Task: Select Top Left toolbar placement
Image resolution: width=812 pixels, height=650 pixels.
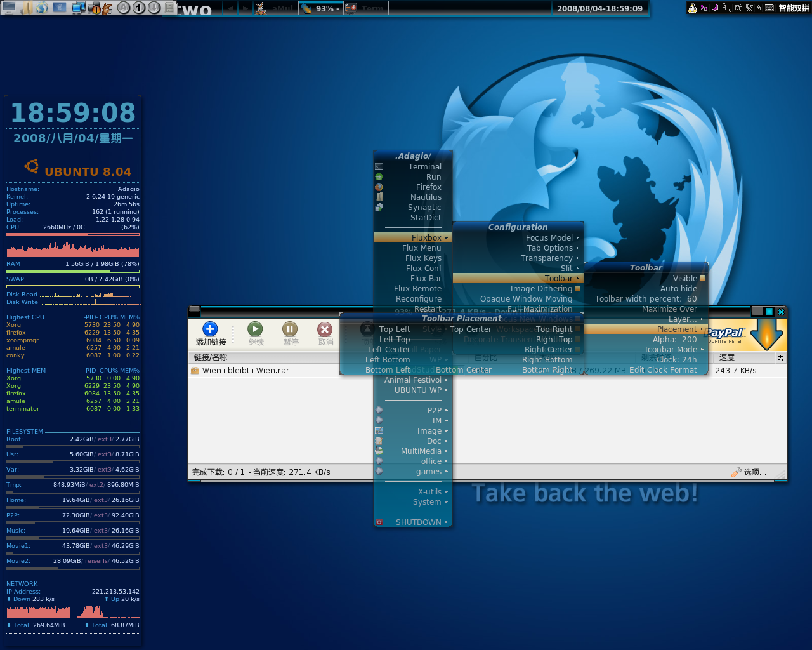Action: point(395,329)
